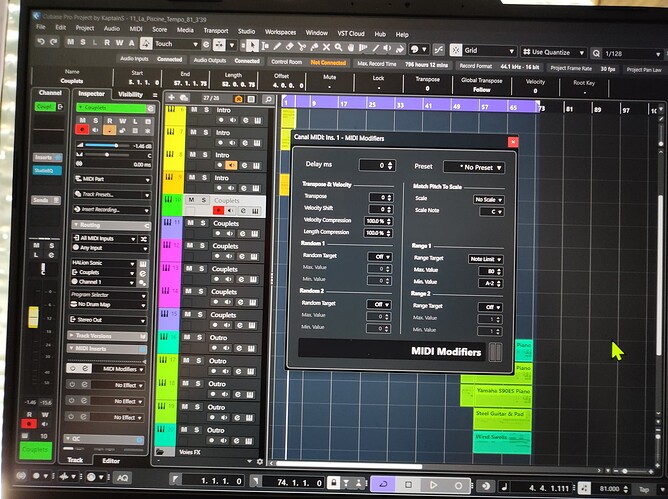Toggle the AQ auto quantize button
The image size is (668, 499).
pos(123,478)
